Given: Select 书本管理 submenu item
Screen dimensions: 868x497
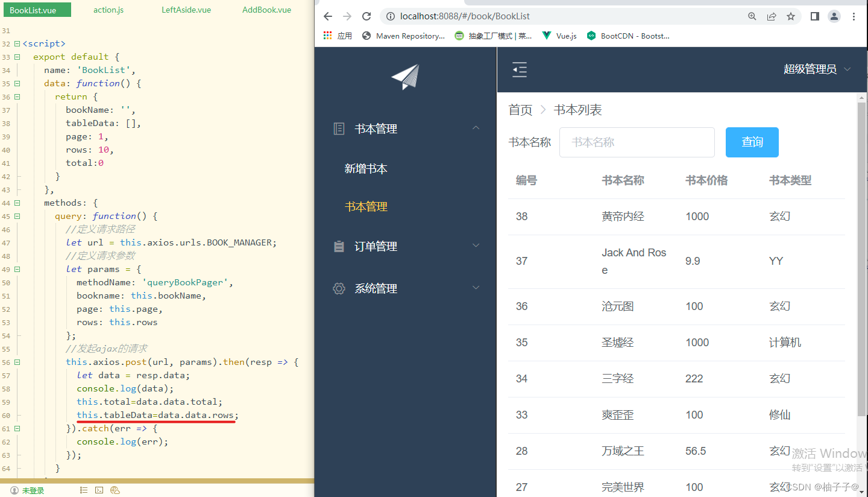Looking at the screenshot, I should [x=366, y=206].
